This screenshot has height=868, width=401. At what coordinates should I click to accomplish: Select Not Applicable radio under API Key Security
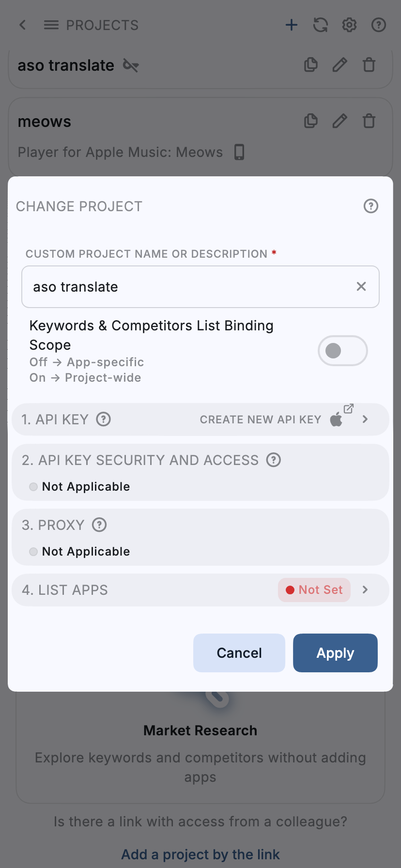pos(33,487)
